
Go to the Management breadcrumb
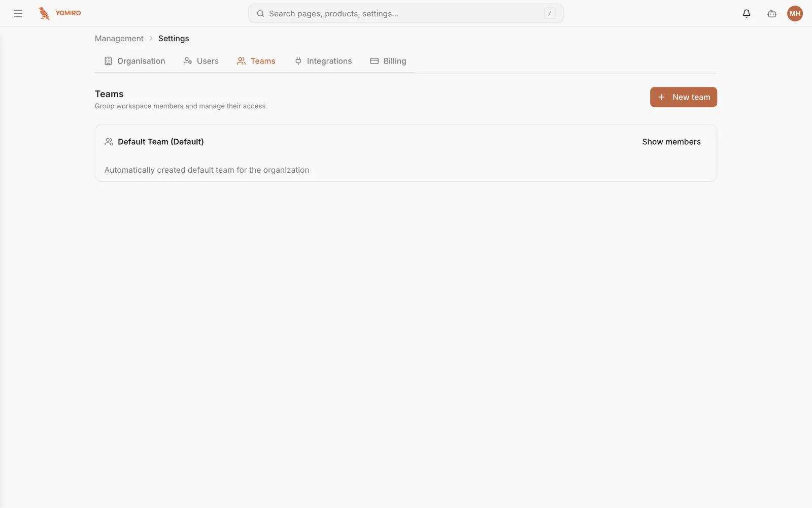[119, 39]
